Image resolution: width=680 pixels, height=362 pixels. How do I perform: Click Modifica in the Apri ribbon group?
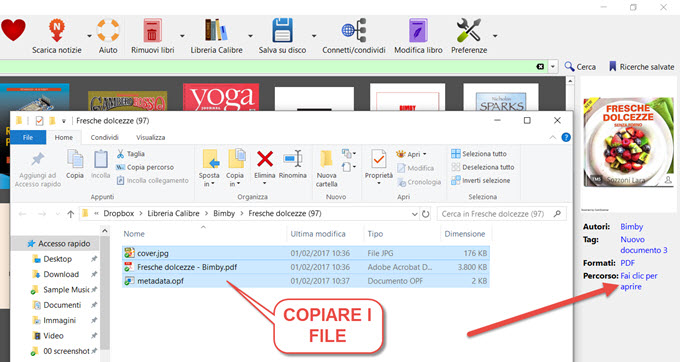click(415, 168)
